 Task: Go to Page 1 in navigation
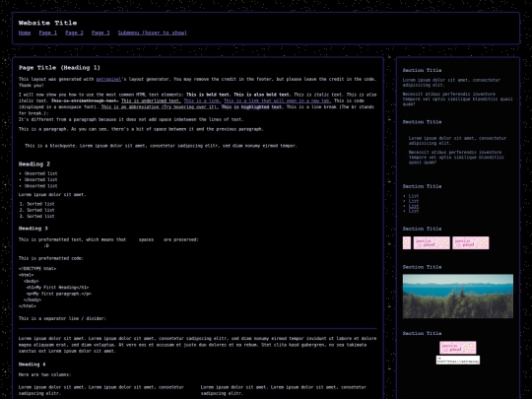48,33
